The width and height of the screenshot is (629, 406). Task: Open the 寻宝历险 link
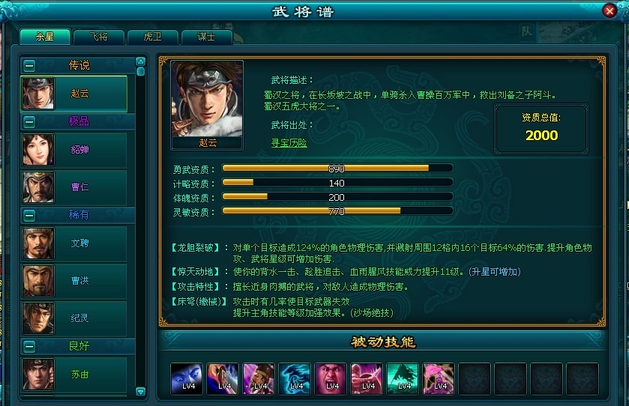point(289,142)
